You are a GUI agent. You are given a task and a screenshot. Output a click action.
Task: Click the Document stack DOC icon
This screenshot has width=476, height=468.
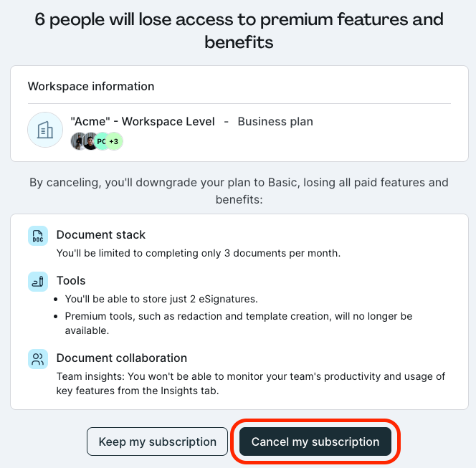click(x=38, y=236)
